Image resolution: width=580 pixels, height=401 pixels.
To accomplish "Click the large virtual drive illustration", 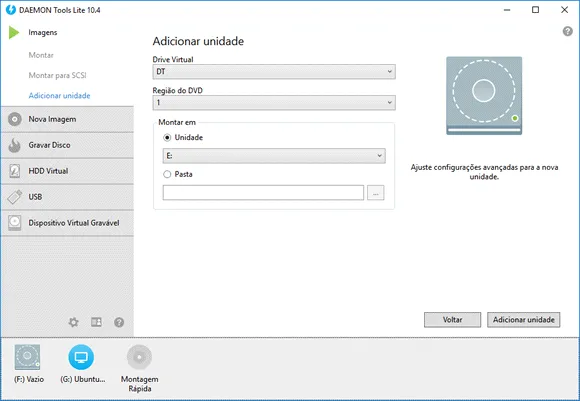I will tap(484, 95).
